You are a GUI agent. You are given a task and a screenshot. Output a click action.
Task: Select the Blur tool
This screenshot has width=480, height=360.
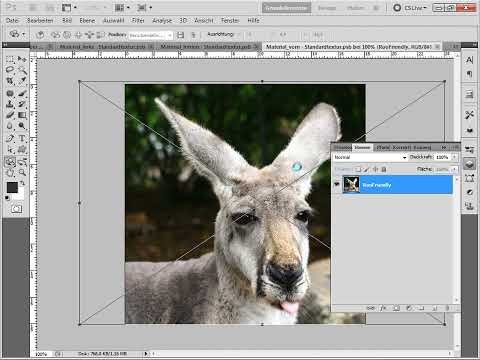pos(10,126)
